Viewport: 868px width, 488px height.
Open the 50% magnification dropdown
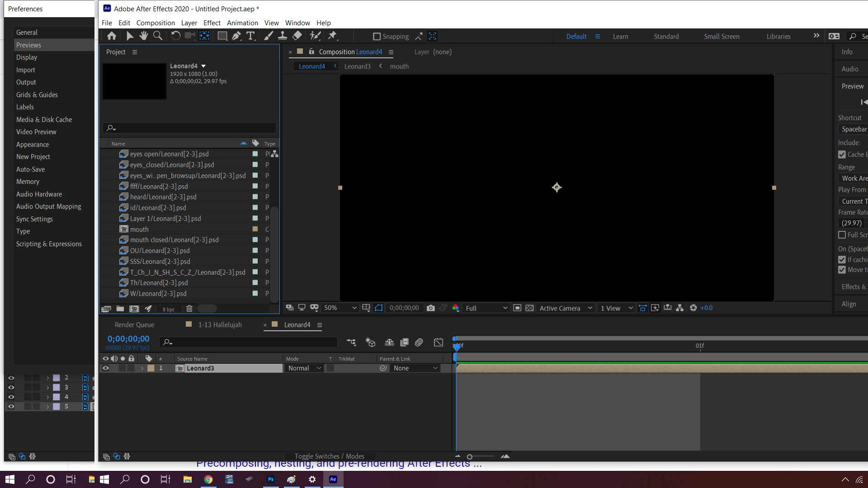pyautogui.click(x=340, y=308)
